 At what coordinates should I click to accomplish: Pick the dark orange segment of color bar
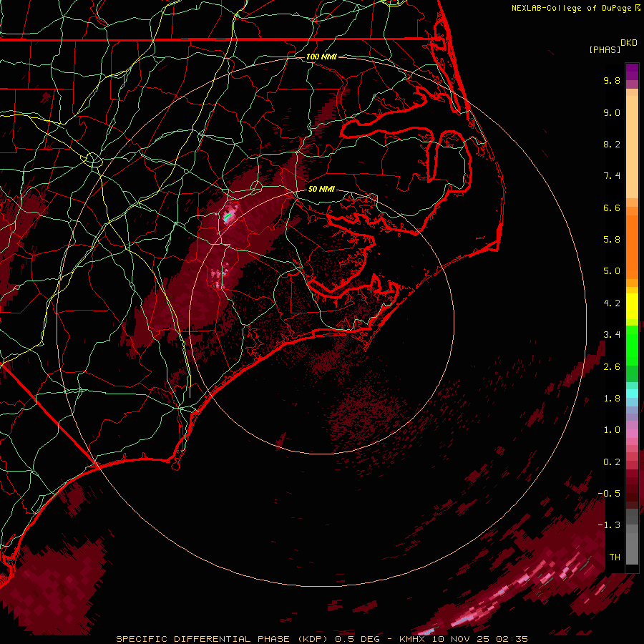click(x=632, y=248)
